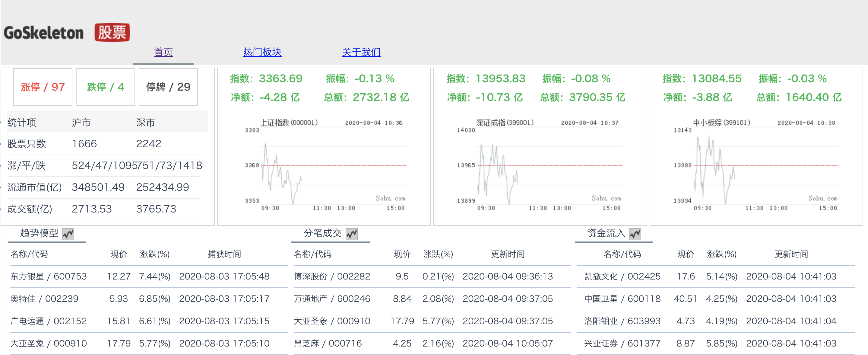Click the 上证指数 (000001) chart

click(325, 165)
